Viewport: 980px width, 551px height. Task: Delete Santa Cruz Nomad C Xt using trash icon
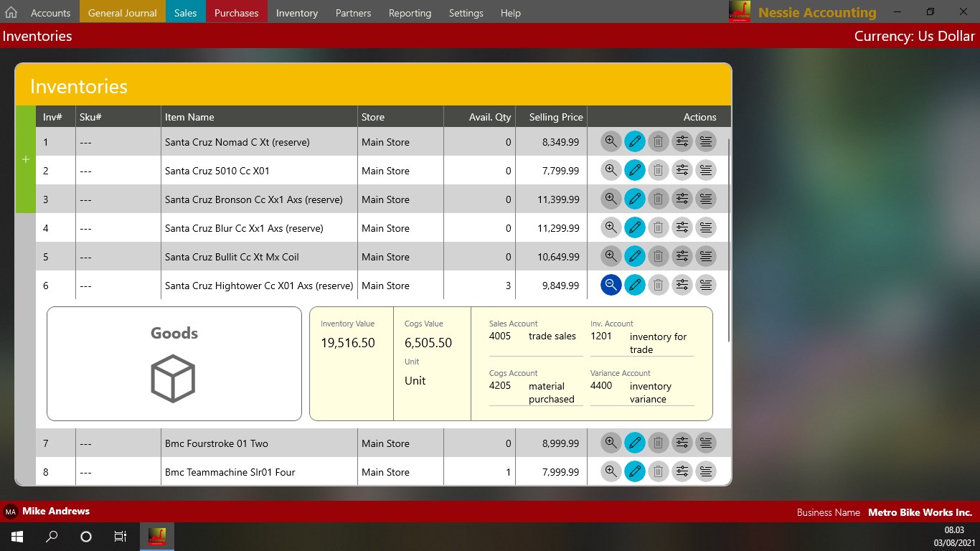pyautogui.click(x=659, y=142)
